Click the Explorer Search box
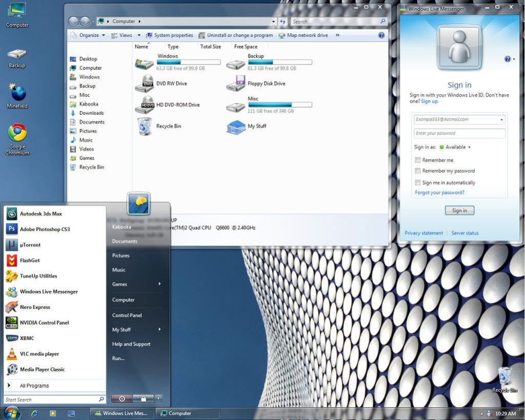525x420 pixels. tap(339, 22)
